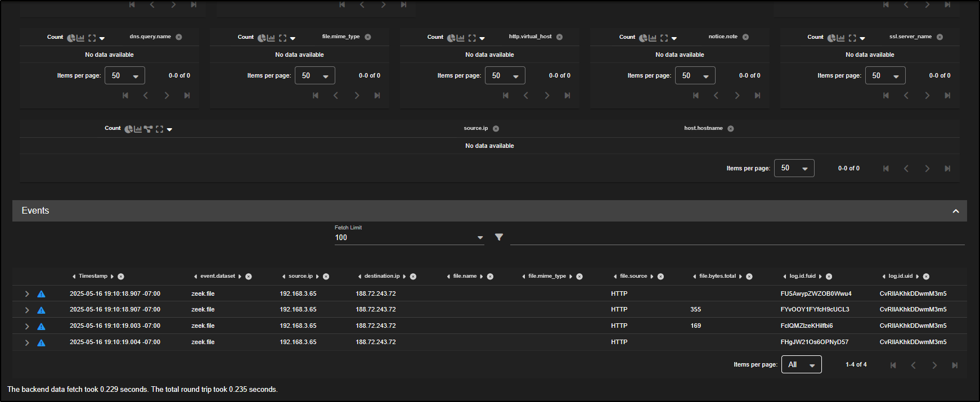Open Events table items per page dropdown
This screenshot has height=402, width=980.
click(x=801, y=365)
